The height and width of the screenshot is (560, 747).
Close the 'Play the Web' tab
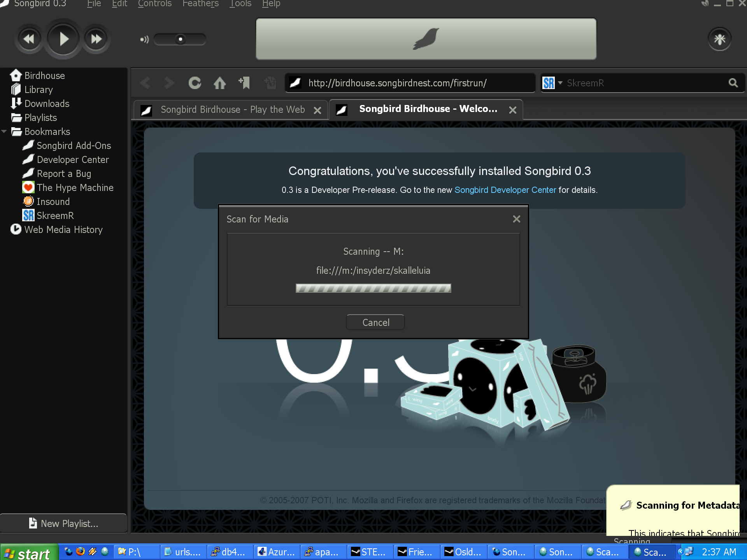(x=317, y=110)
